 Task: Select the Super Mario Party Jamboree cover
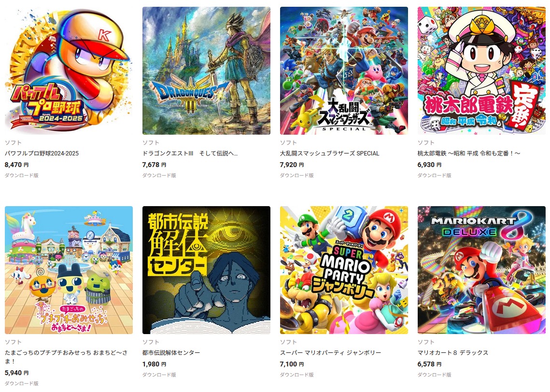[344, 270]
